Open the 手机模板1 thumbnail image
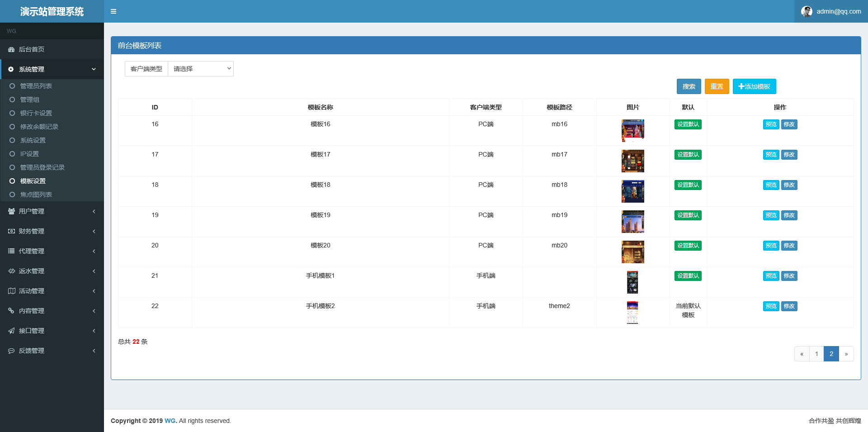868x432 pixels. coord(632,282)
